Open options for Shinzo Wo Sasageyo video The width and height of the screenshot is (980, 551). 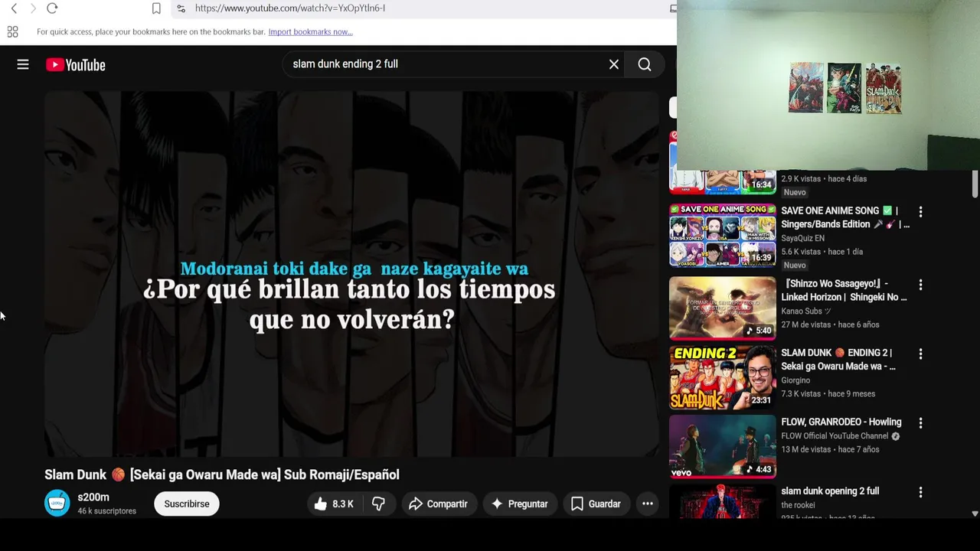(920, 285)
